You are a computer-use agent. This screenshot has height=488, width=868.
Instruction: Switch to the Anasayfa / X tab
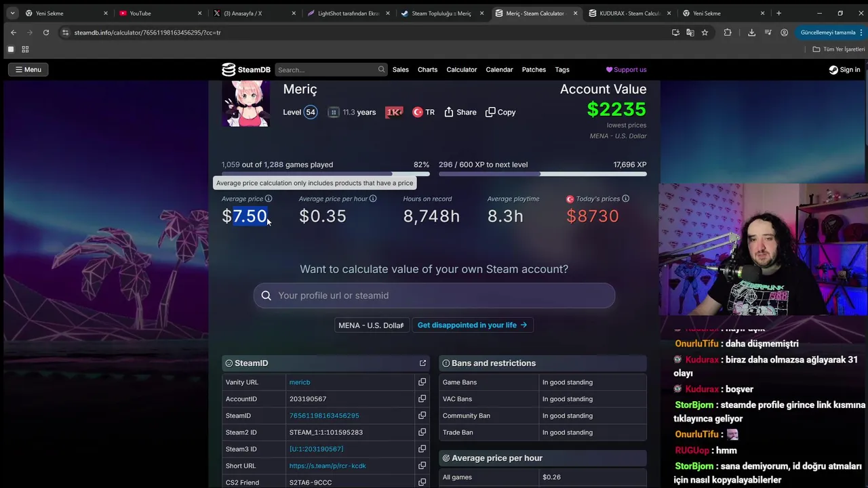pos(253,13)
